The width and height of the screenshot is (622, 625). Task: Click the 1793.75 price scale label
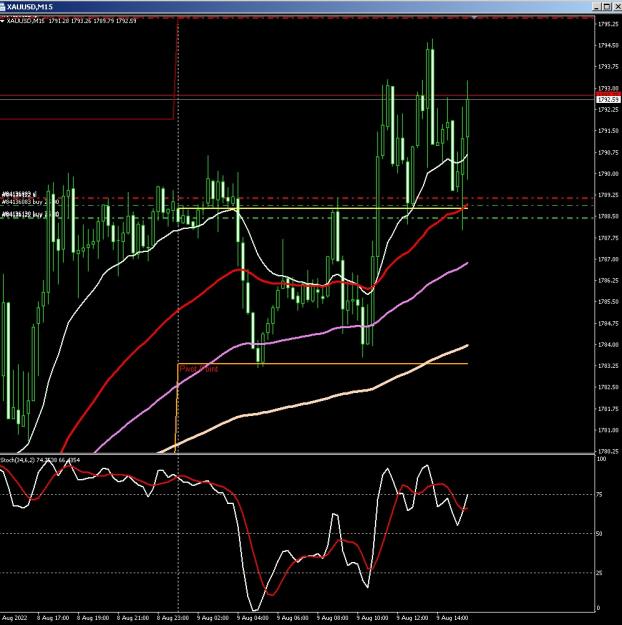608,67
